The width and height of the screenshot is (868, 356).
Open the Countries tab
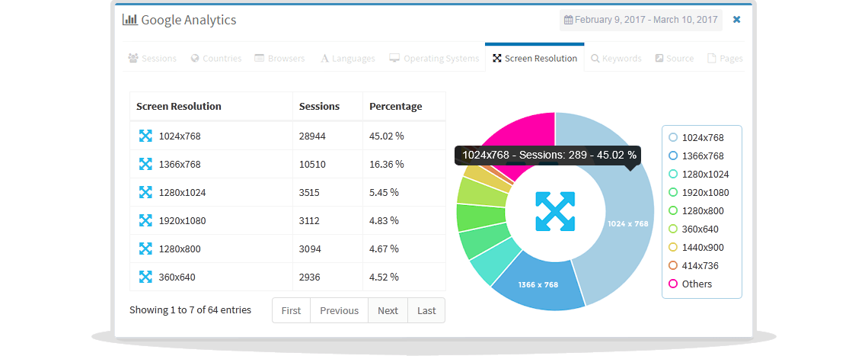(x=216, y=58)
